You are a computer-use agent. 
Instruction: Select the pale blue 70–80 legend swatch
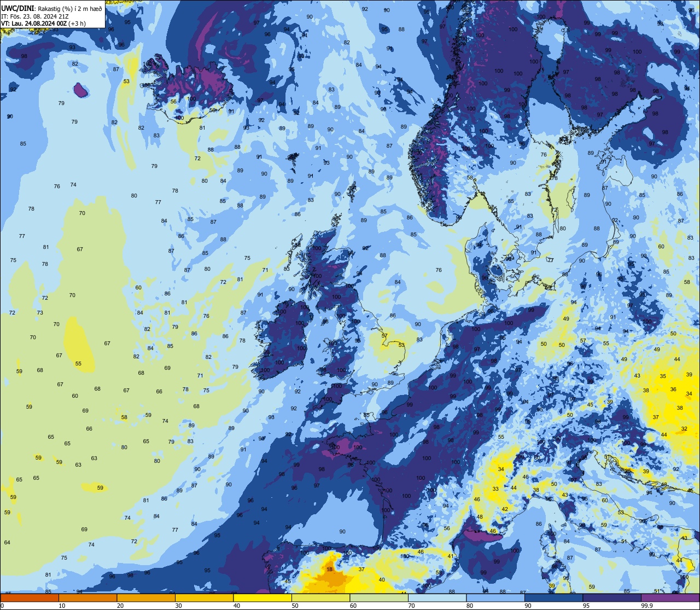tap(437, 597)
